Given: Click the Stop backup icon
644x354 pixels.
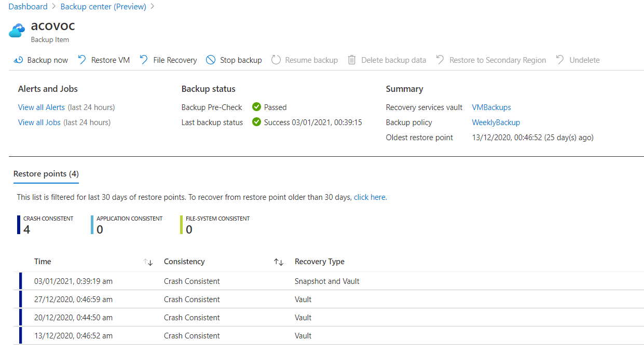Looking at the screenshot, I should [x=210, y=60].
